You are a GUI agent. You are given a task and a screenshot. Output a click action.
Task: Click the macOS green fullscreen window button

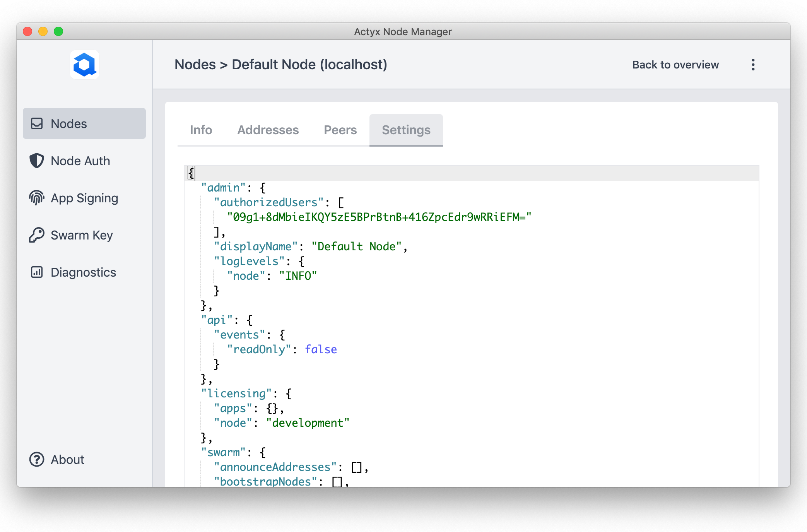click(x=58, y=31)
